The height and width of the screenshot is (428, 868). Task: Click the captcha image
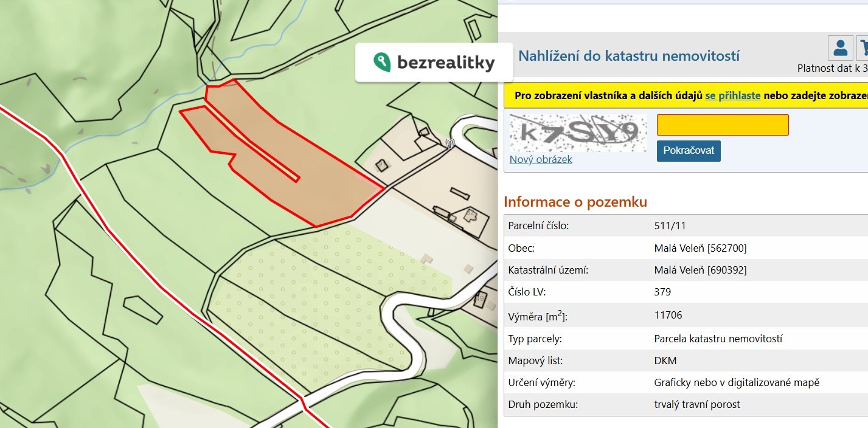578,133
